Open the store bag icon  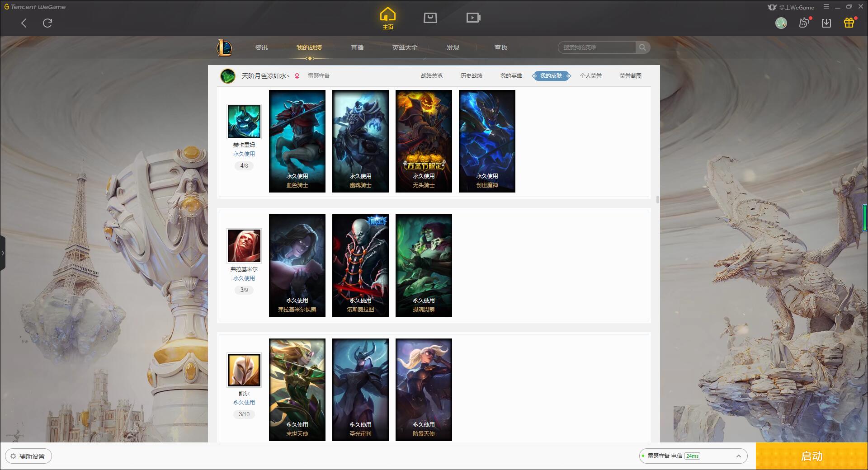tap(430, 18)
